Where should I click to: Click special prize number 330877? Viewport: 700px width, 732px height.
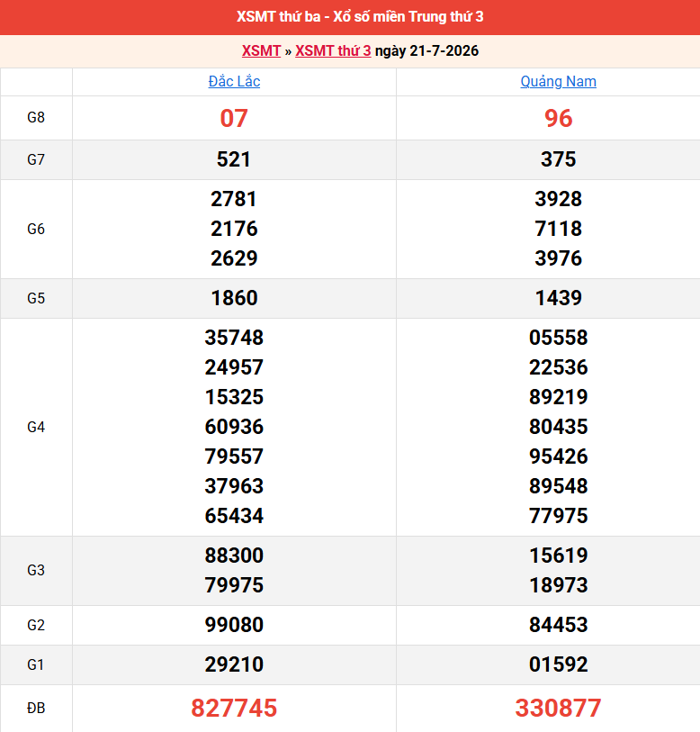tap(558, 709)
